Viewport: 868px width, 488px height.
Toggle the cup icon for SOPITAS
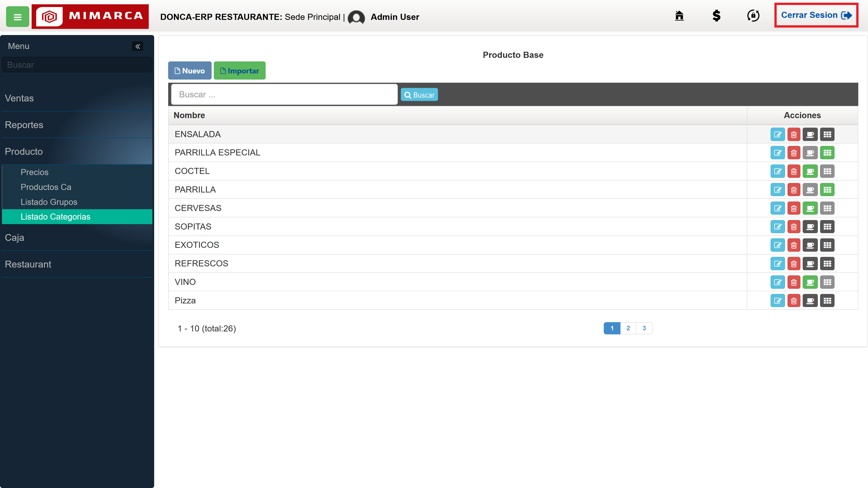click(810, 227)
